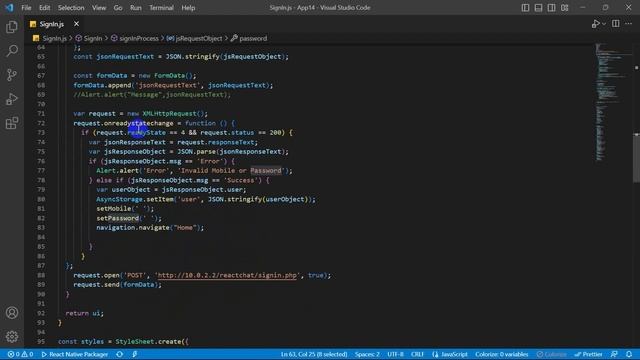Screen dimensions: 640x360
Task: Open the Terminal menu
Action: coord(161,8)
